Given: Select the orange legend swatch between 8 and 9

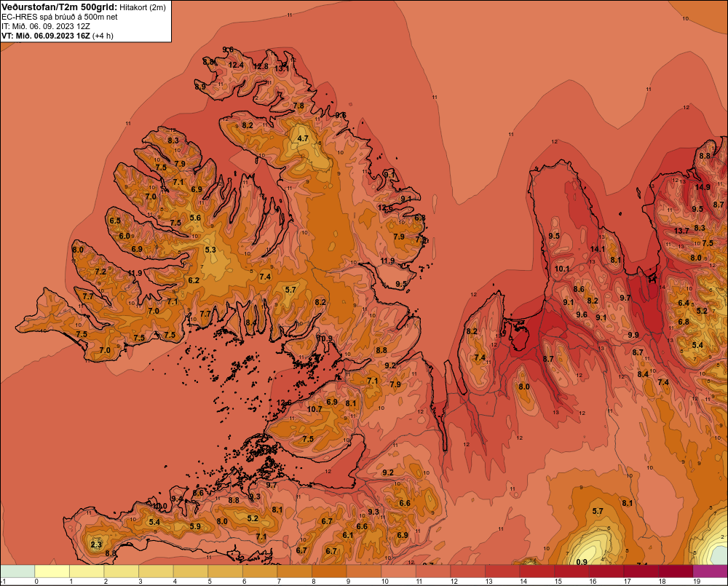Looking at the screenshot, I should 330,571.
